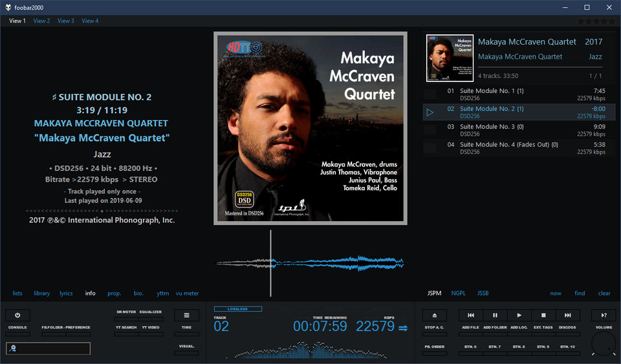Screen dimensions: 621x364
Task: Switch to View 1 tab
Action: click(17, 21)
